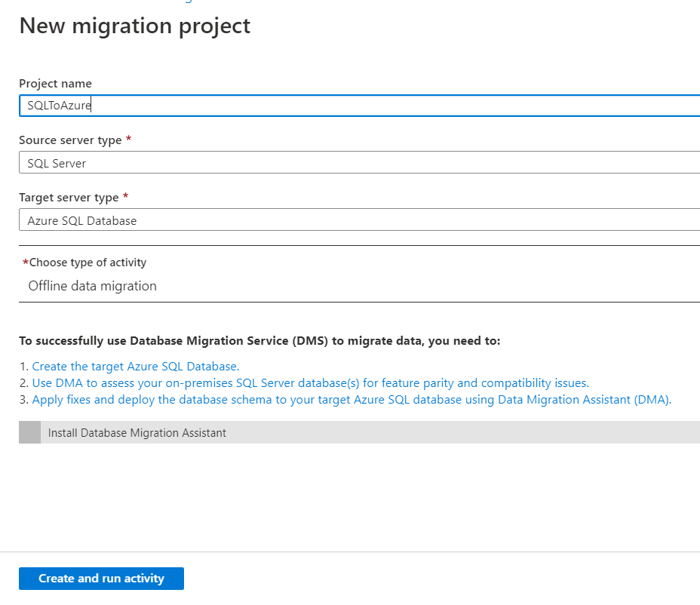The image size is (700, 605).
Task: Open the Target server type dropdown
Action: (x=355, y=220)
